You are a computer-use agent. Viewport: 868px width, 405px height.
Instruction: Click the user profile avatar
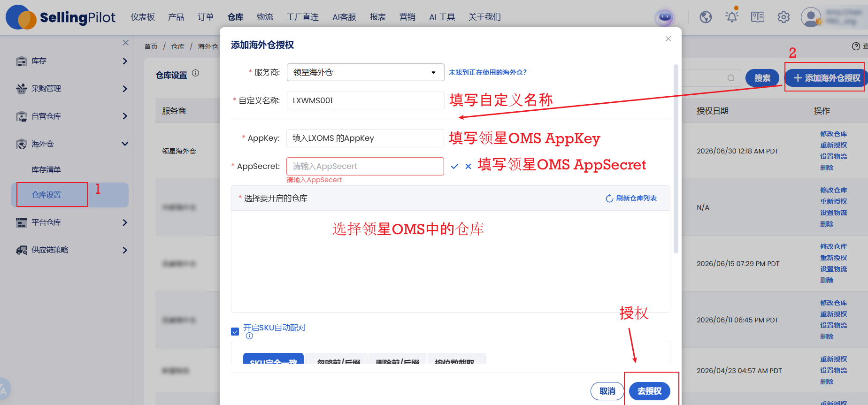point(811,17)
